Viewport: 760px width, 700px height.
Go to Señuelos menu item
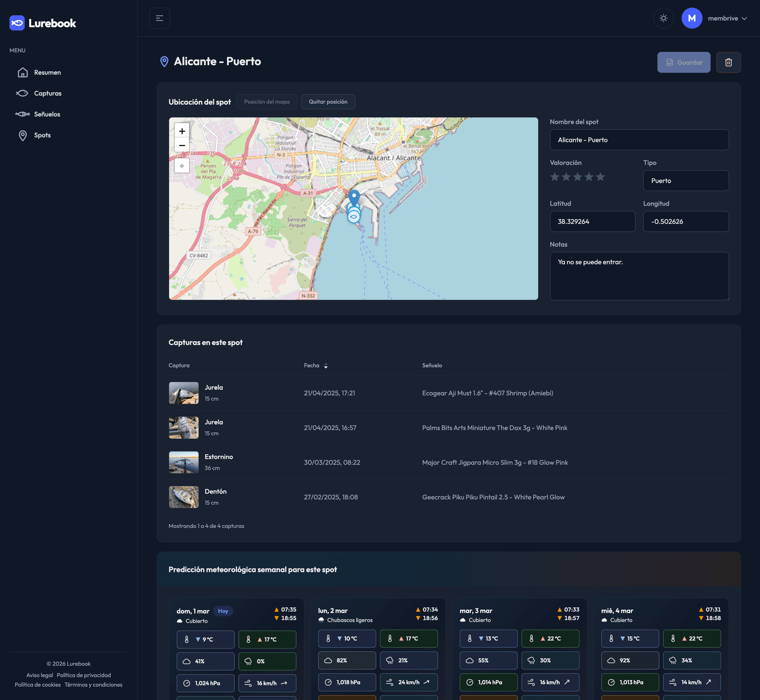tap(47, 114)
